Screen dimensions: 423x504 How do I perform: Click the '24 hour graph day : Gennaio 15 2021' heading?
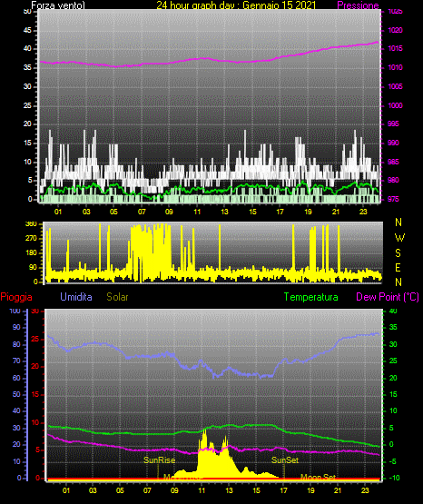(236, 5)
